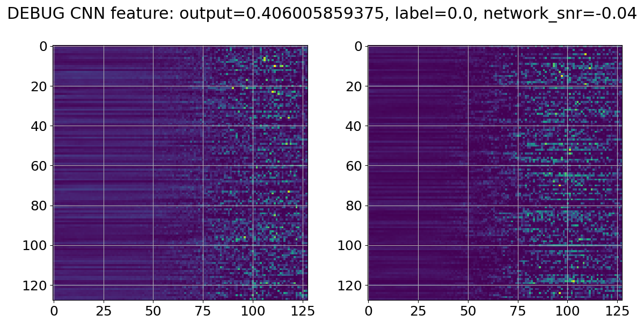Click x-axis tick label 50 on right plot
The image size is (644, 322).
(x=468, y=310)
